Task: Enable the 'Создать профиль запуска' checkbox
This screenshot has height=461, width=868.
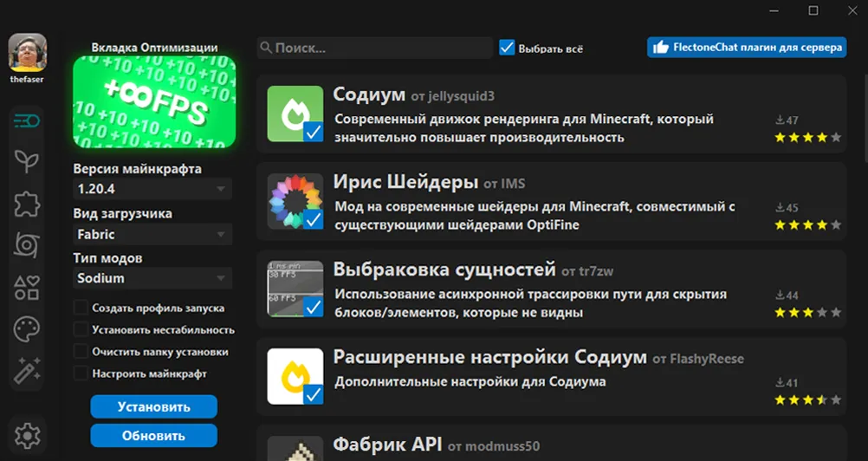Action: coord(81,308)
